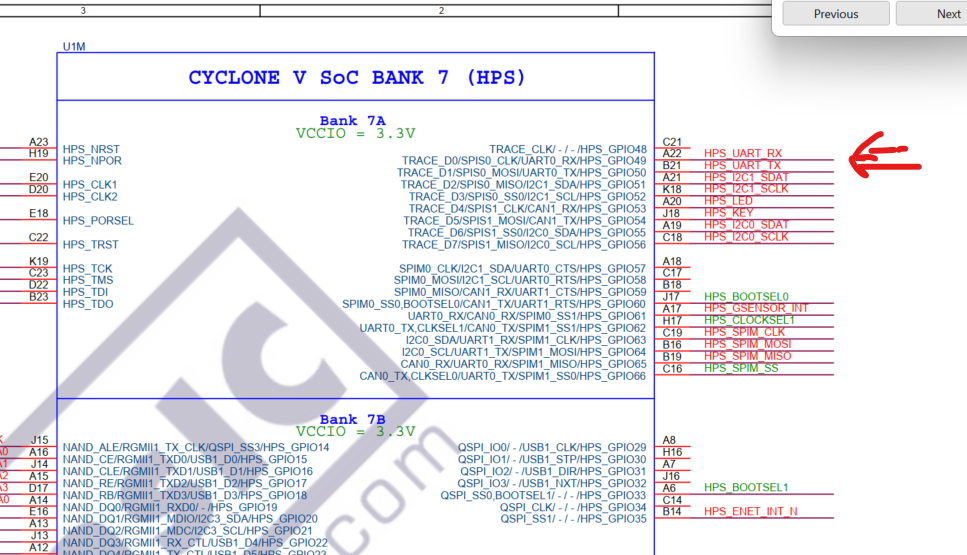Viewport: 967px width, 555px height.
Task: Select the HPS_SPIM_MISO net label
Action: [747, 356]
